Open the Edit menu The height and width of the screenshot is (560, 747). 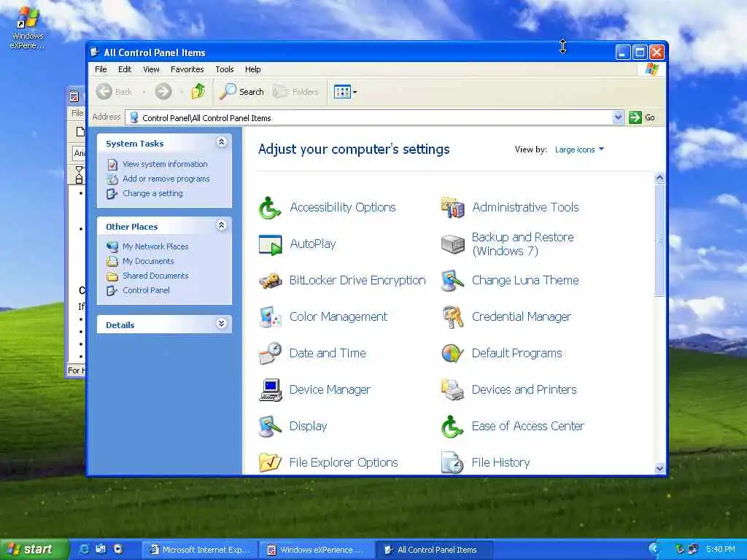pos(125,69)
